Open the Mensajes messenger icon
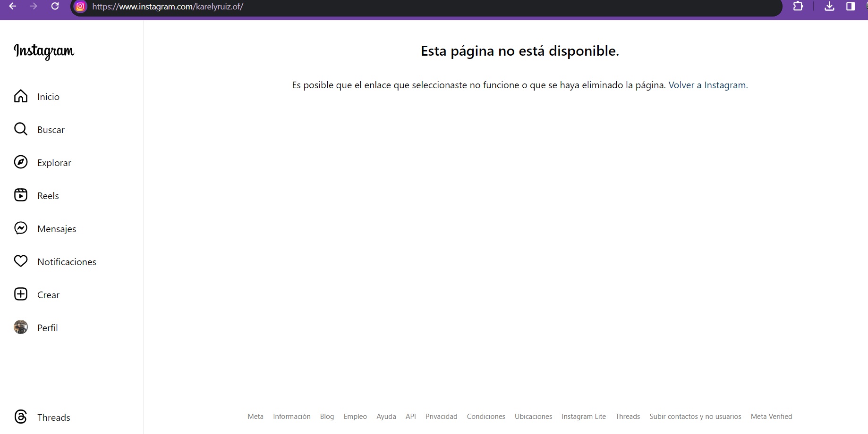 coord(21,228)
